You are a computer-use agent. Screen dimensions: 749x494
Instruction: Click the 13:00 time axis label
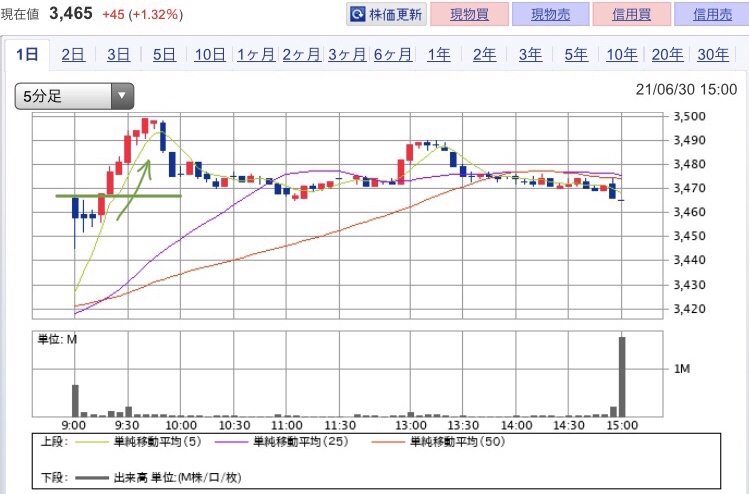click(410, 425)
